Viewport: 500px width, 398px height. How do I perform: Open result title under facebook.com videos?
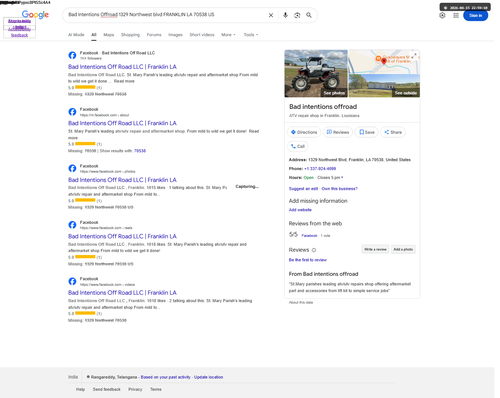coord(122,293)
